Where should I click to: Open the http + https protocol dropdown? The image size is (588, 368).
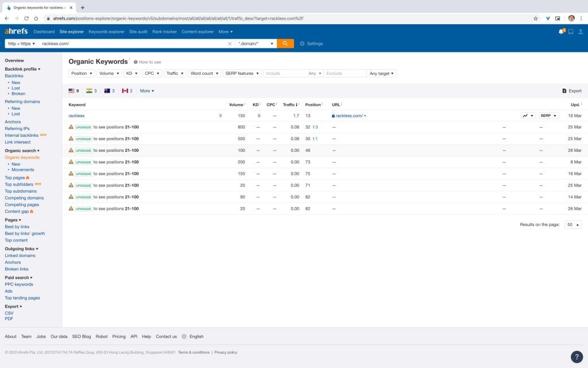click(x=21, y=44)
